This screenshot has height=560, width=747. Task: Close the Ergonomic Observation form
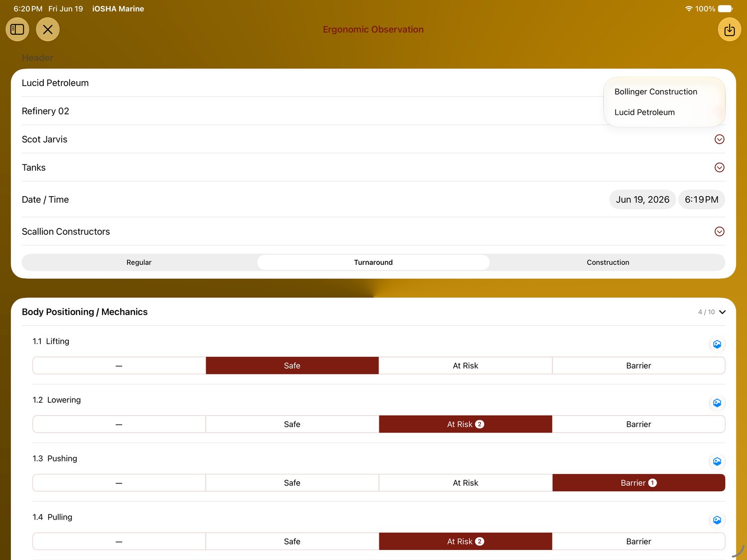tap(48, 29)
